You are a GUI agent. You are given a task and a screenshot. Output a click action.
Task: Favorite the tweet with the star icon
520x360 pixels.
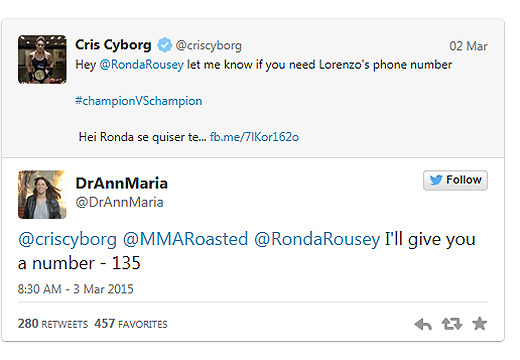point(480,324)
